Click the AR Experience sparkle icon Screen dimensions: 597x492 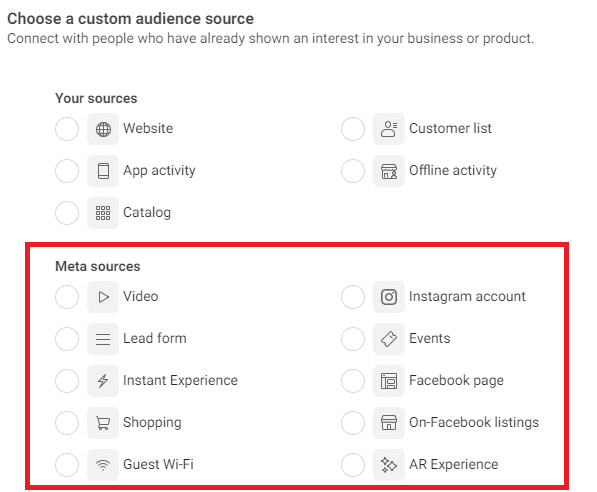point(389,465)
